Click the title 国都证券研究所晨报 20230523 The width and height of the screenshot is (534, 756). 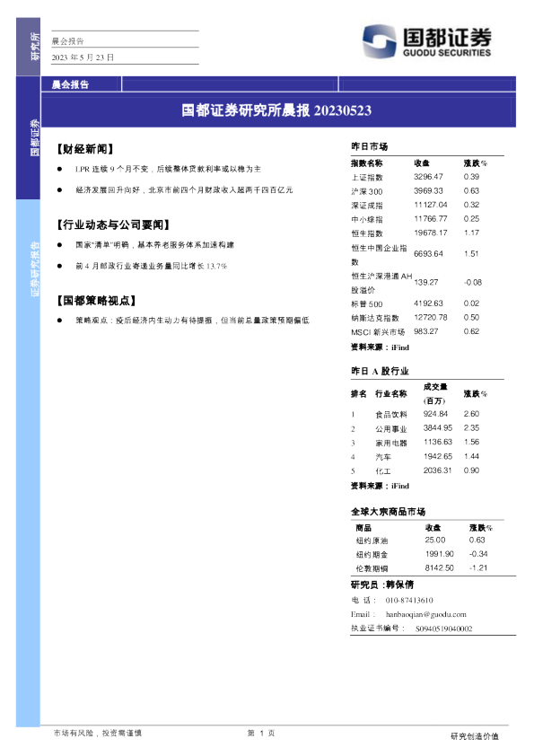pos(276,110)
